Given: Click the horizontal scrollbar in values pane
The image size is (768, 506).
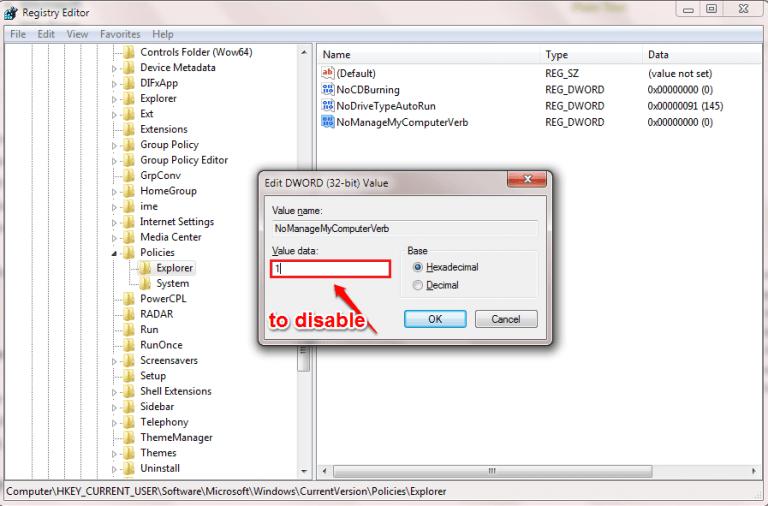Looking at the screenshot, I should pyautogui.click(x=492, y=471).
